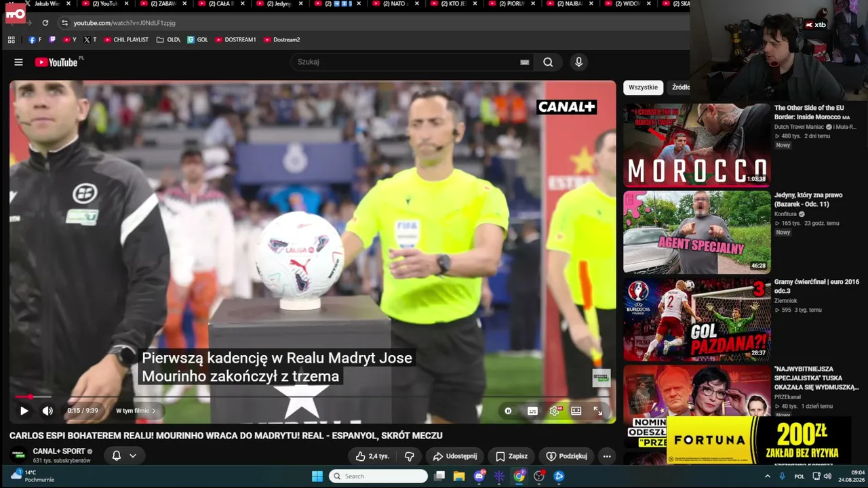The width and height of the screenshot is (868, 488).
Task: Toggle subtitles in the video player
Action: 533,411
